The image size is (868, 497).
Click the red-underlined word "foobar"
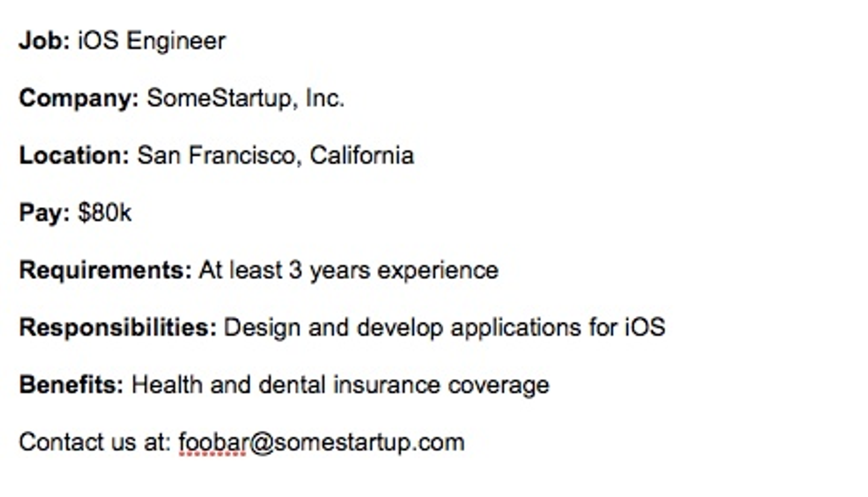pyautogui.click(x=213, y=442)
